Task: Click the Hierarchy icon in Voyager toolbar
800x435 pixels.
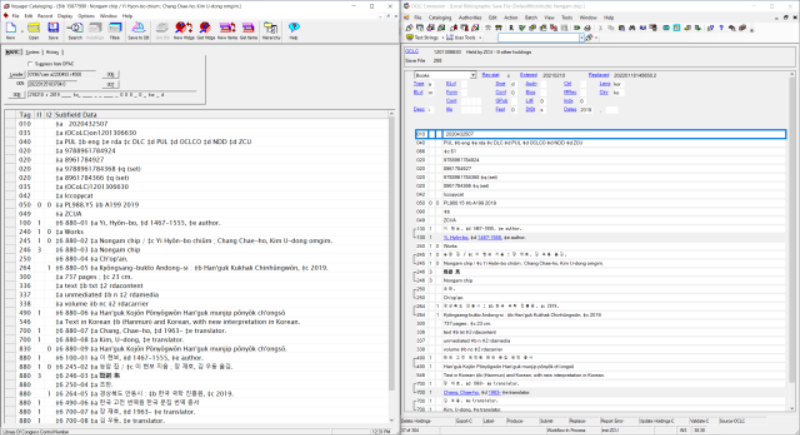Action: [271, 29]
